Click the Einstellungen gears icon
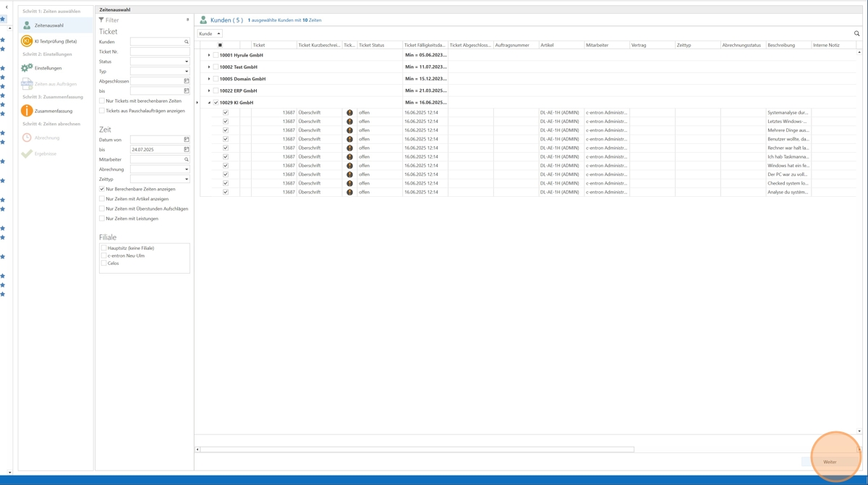 27,68
